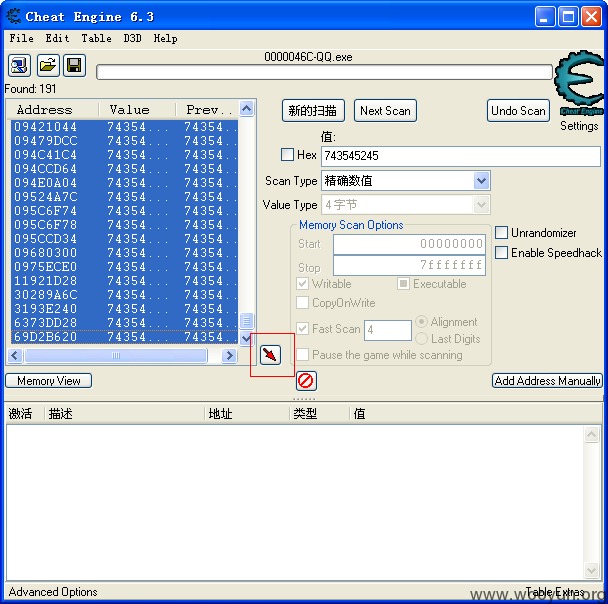Select result row 09680300
This screenshot has height=604, width=608.
[124, 253]
